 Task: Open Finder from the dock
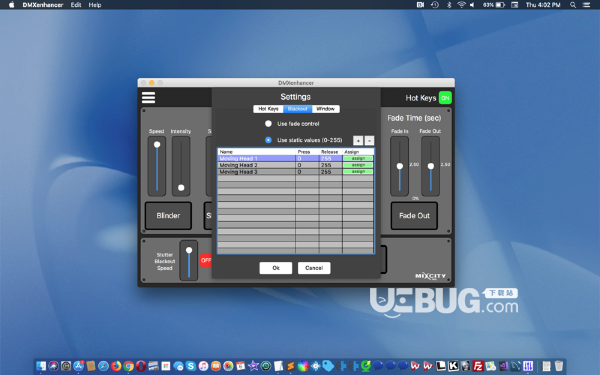41,366
